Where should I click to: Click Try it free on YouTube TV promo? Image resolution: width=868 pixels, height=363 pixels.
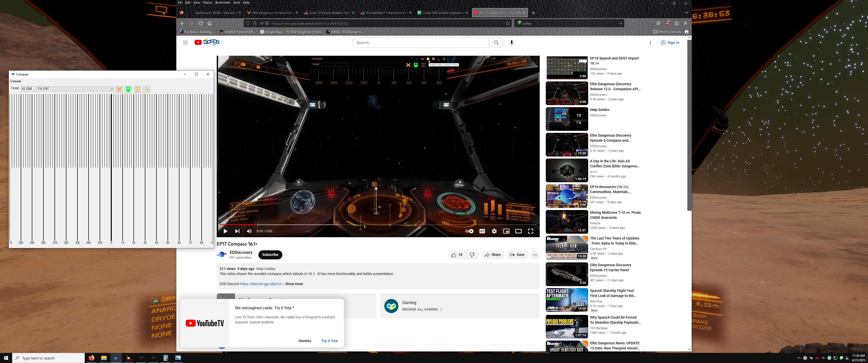(x=329, y=341)
